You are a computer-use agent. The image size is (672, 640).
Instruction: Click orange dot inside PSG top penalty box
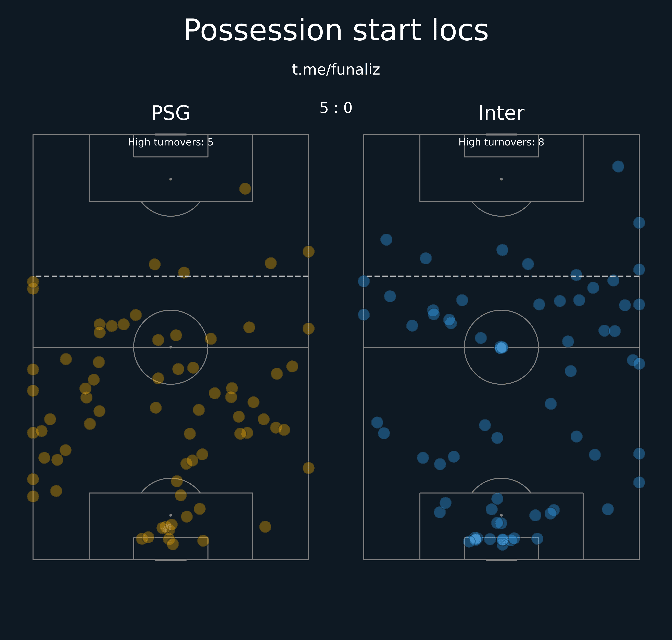tap(245, 188)
